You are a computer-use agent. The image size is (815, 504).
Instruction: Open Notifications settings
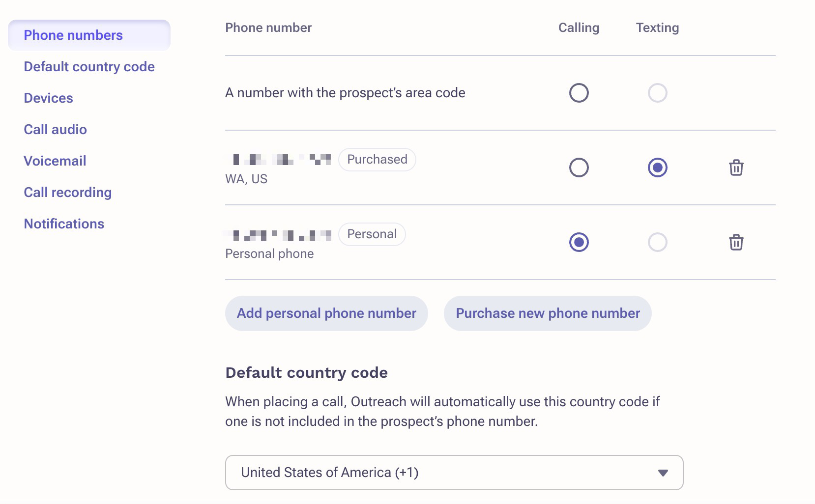click(x=64, y=224)
